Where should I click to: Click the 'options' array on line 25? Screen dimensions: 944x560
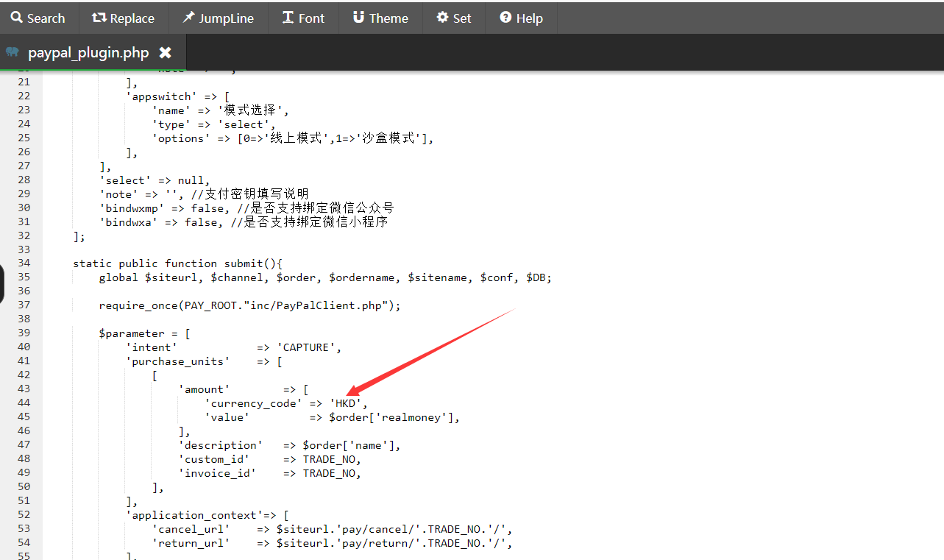click(x=293, y=138)
